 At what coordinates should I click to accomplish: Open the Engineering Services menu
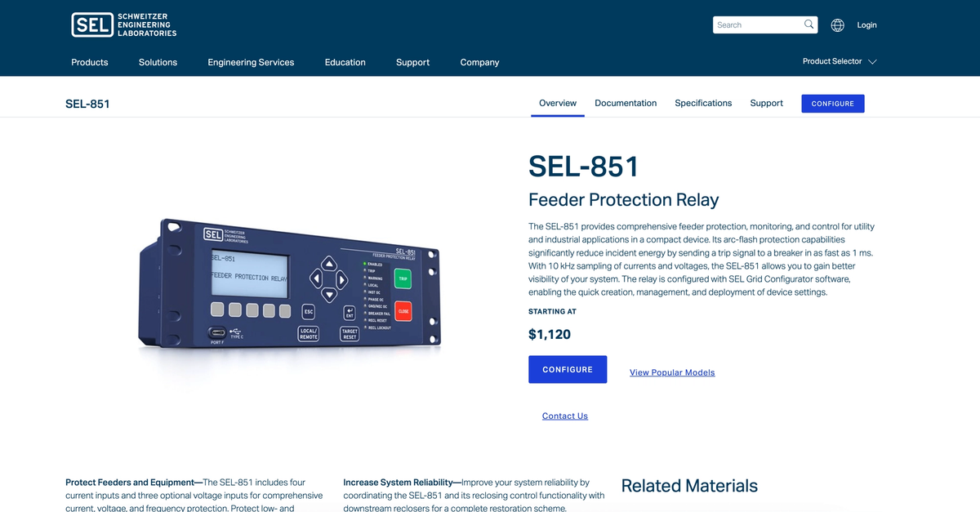click(x=250, y=62)
